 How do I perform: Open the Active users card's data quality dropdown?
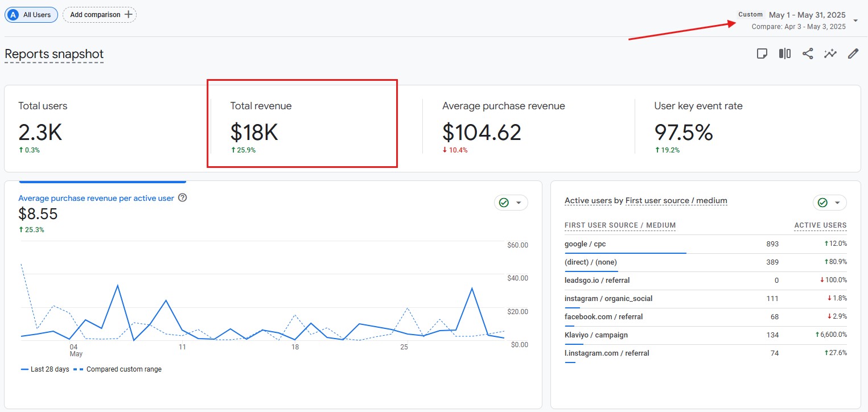click(x=829, y=203)
